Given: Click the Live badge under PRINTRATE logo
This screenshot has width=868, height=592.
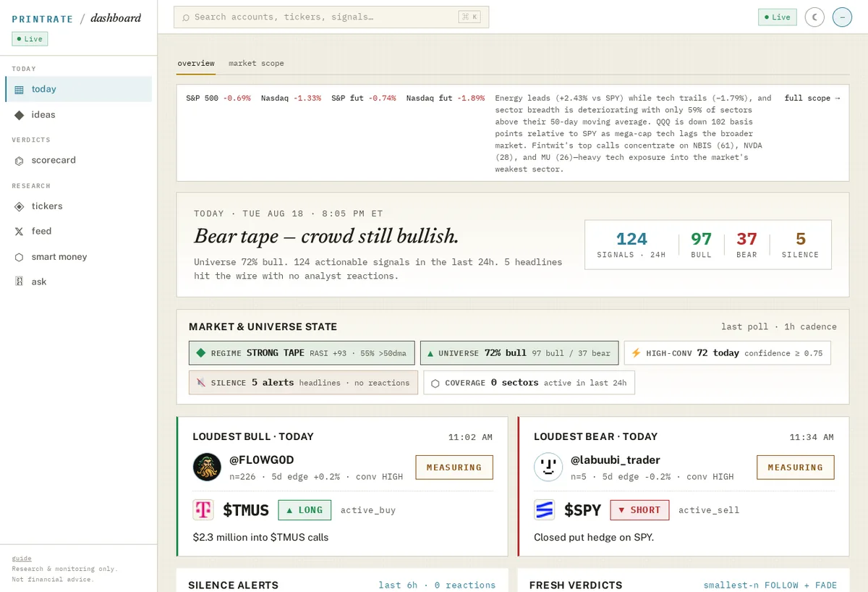Looking at the screenshot, I should coord(30,39).
